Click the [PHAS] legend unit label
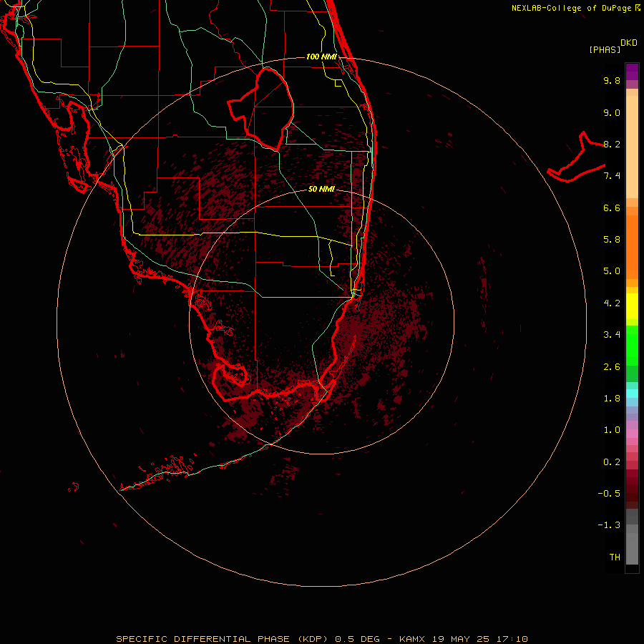The width and height of the screenshot is (644, 644). [605, 50]
